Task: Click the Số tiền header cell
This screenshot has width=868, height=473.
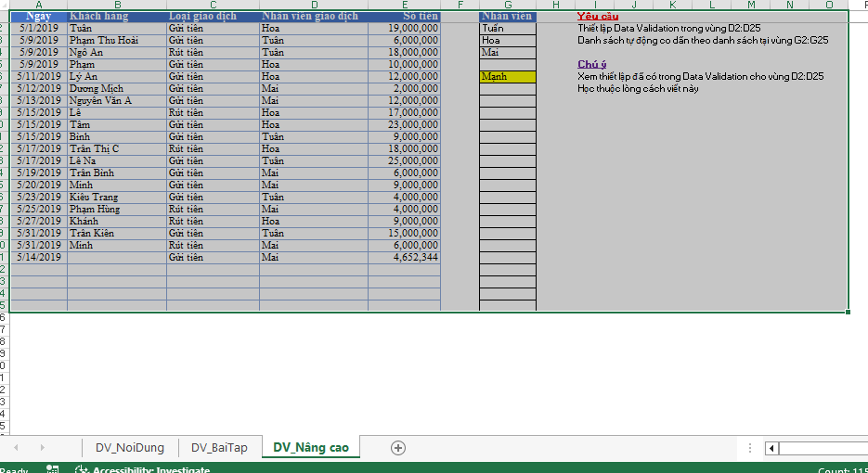Action: [405, 16]
